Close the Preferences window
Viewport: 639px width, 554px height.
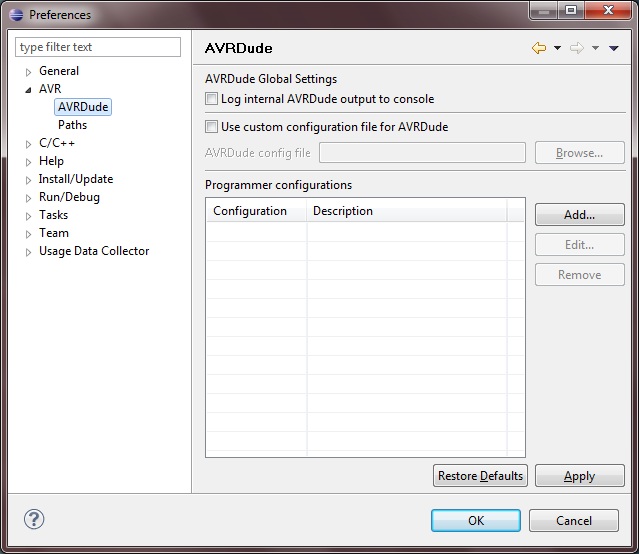pos(608,10)
